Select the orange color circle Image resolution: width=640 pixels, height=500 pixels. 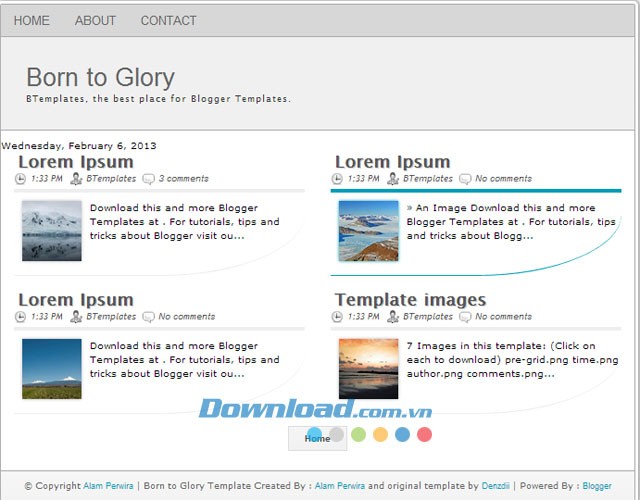coord(380,435)
